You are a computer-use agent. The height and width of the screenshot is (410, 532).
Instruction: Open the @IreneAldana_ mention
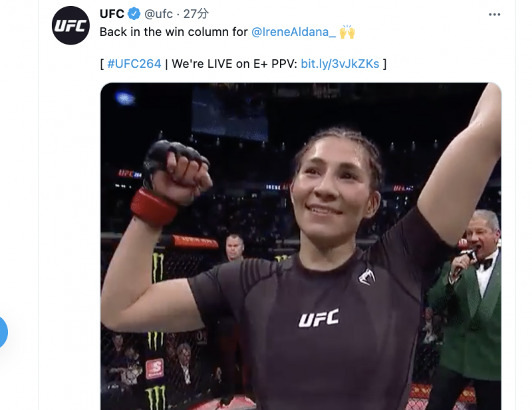[x=293, y=32]
